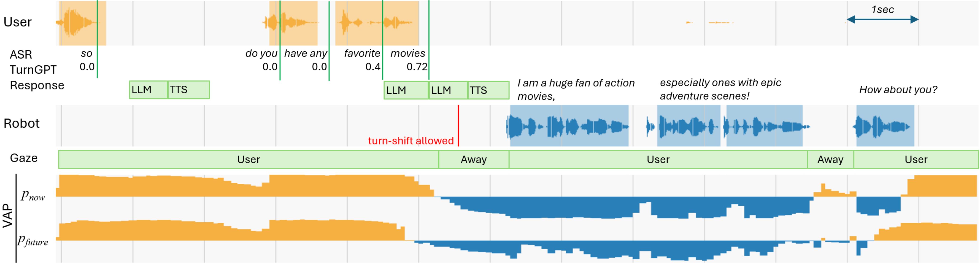
Task: Click the ASR phrase "do you"
Action: point(261,54)
